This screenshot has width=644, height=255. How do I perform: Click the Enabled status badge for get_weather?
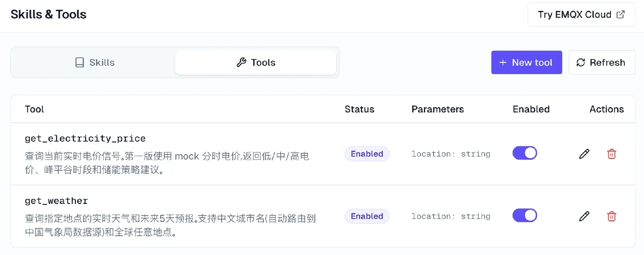(x=367, y=216)
